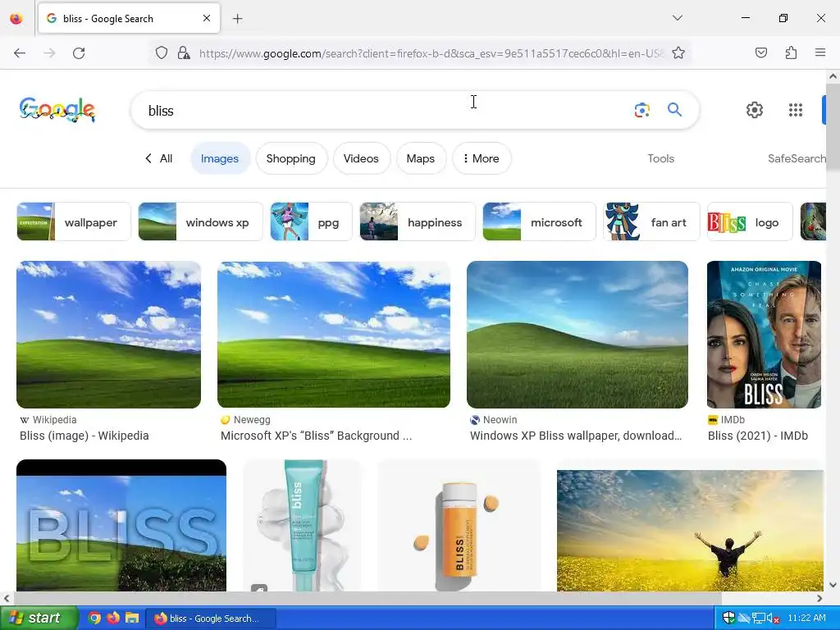Image resolution: width=840 pixels, height=630 pixels.
Task: Expand the list all tabs chevron
Action: (x=678, y=18)
